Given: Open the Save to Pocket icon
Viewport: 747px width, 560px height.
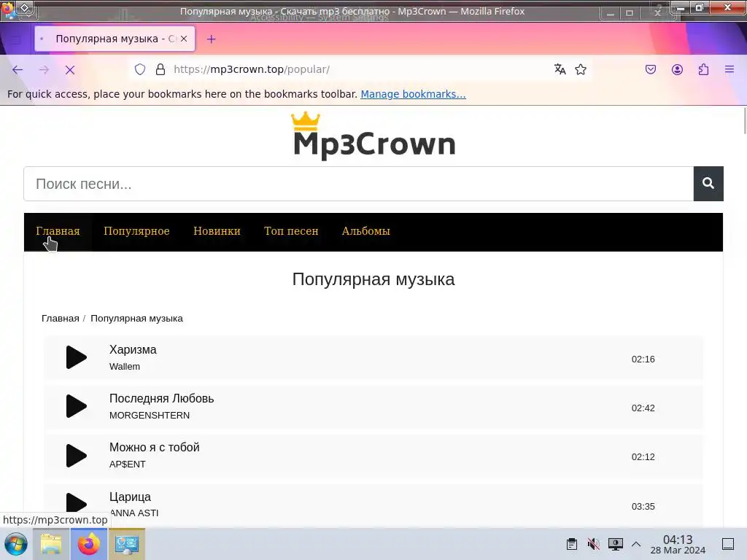Looking at the screenshot, I should [650, 69].
